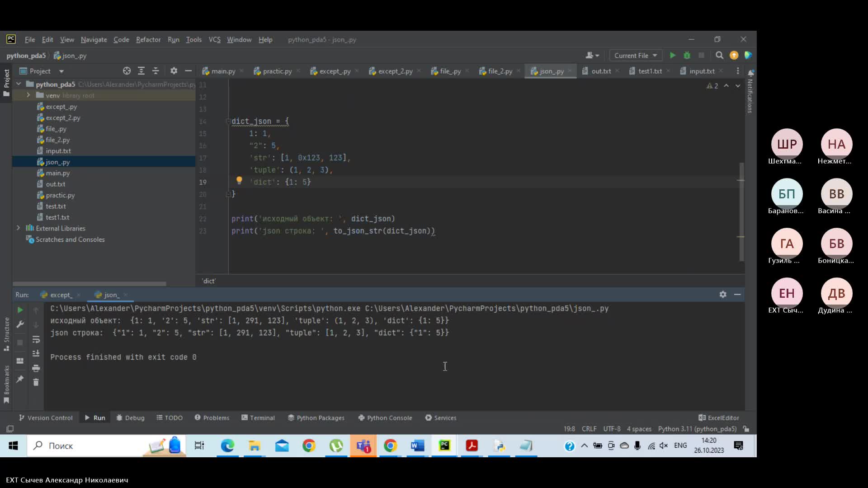The width and height of the screenshot is (868, 488).
Task: Open Windows Start menu
Action: pos(13,446)
